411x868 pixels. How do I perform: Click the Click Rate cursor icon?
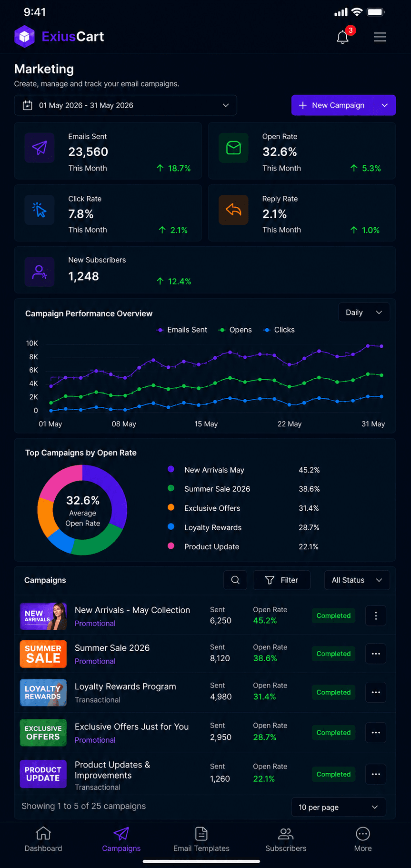tap(40, 210)
